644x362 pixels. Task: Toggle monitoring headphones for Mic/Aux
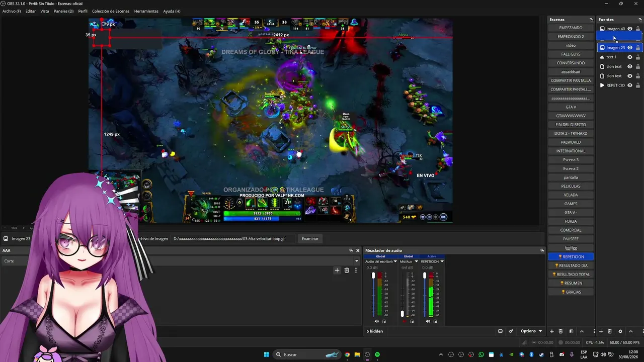(x=411, y=321)
